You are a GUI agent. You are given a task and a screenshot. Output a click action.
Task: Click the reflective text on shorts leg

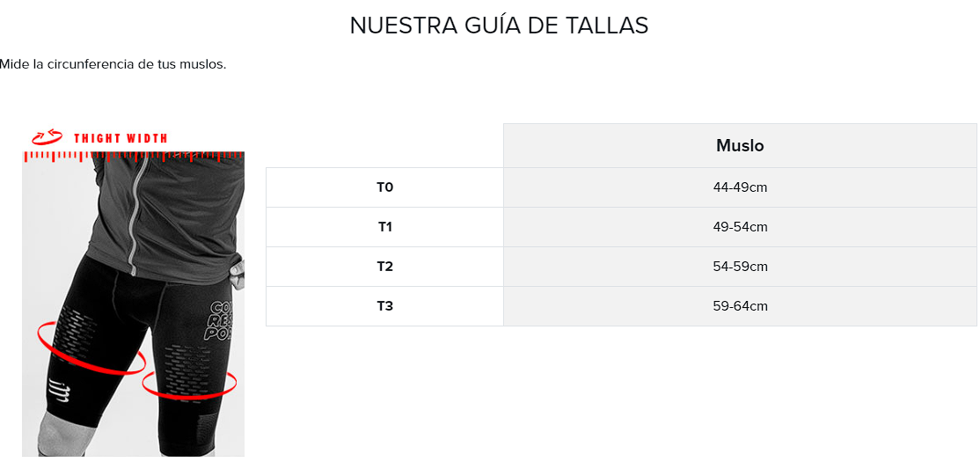pos(219,321)
